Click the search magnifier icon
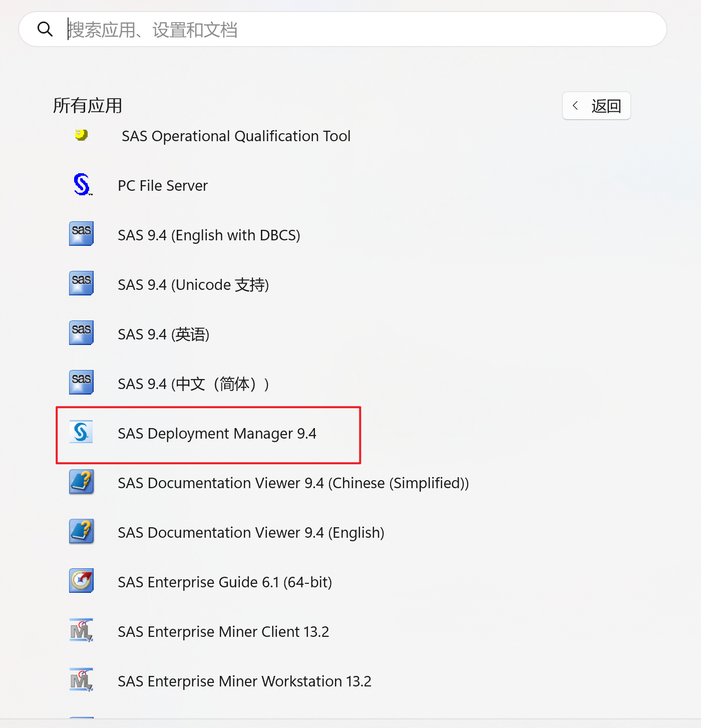Screen dimensions: 701x728 [45, 30]
